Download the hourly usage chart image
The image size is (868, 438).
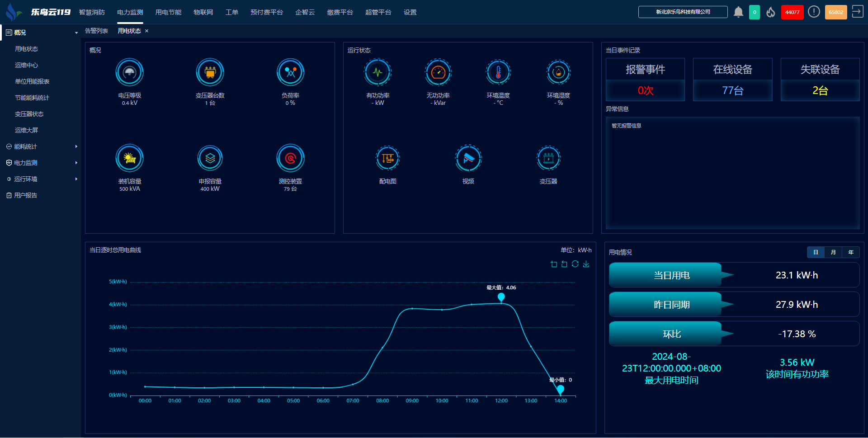586,264
